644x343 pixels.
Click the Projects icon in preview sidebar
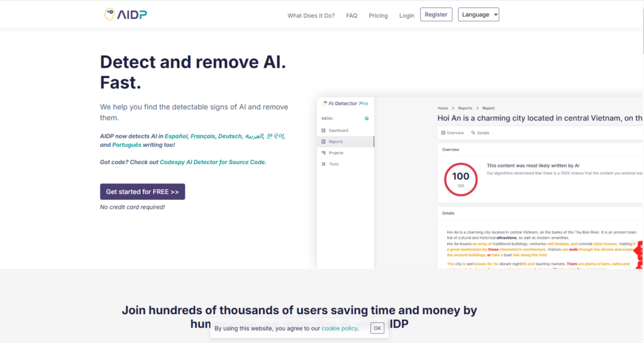click(x=324, y=153)
